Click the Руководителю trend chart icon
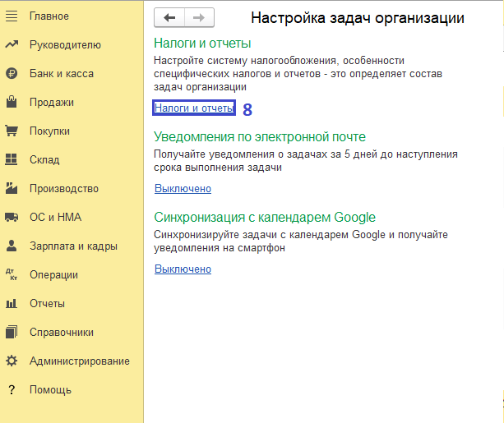504x423 pixels. 12,45
